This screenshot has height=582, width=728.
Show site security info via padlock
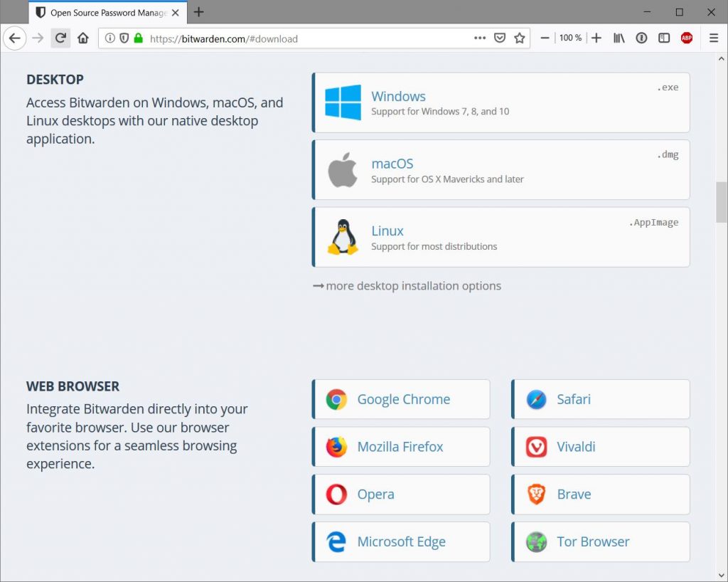click(x=138, y=38)
